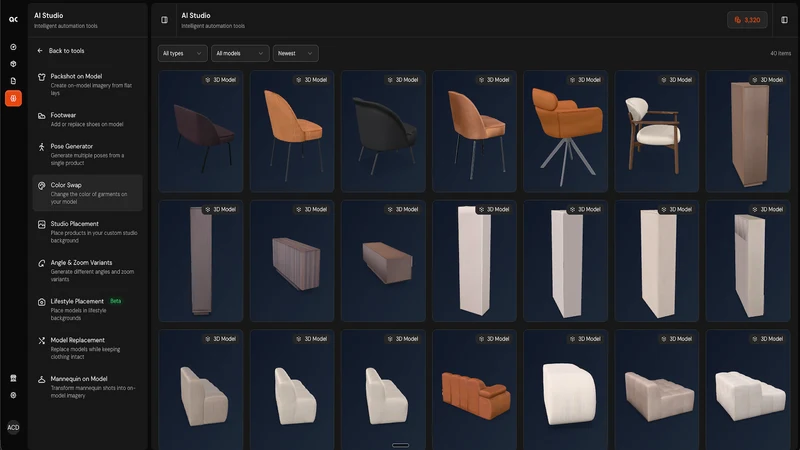This screenshot has width=800, height=450.
Task: Toggle the left sidebar panel icon in header
Action: coord(164,20)
